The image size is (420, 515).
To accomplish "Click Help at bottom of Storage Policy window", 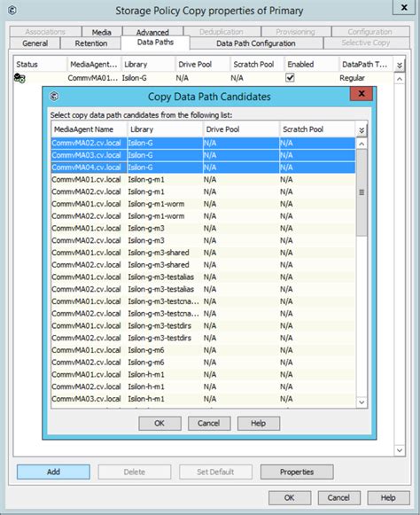I will click(388, 498).
